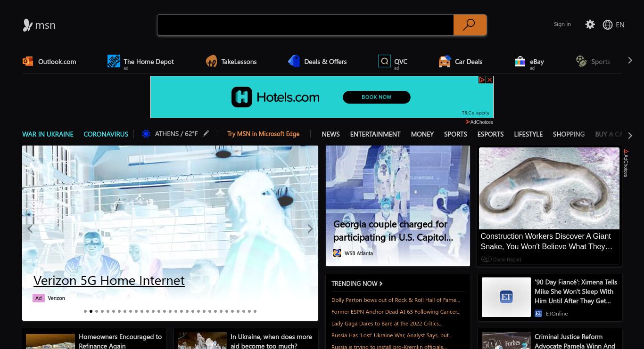Show the previous slide in the carousel
Screen dimensions: 644x349
click(30, 229)
